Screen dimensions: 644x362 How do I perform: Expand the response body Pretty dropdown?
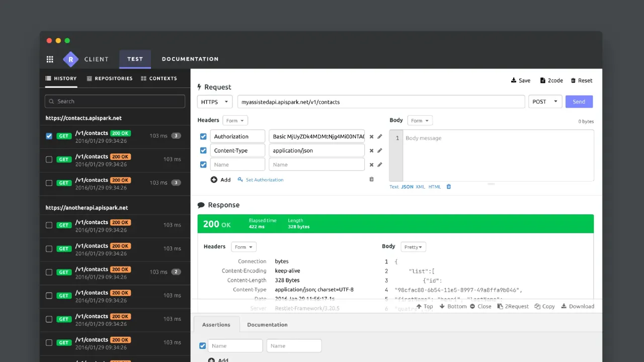pos(414,247)
